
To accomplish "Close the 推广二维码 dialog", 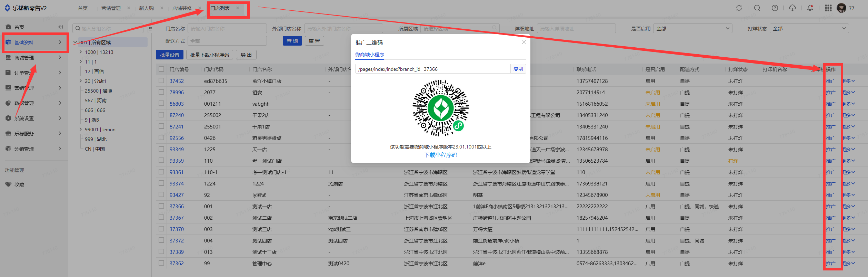I will point(523,42).
